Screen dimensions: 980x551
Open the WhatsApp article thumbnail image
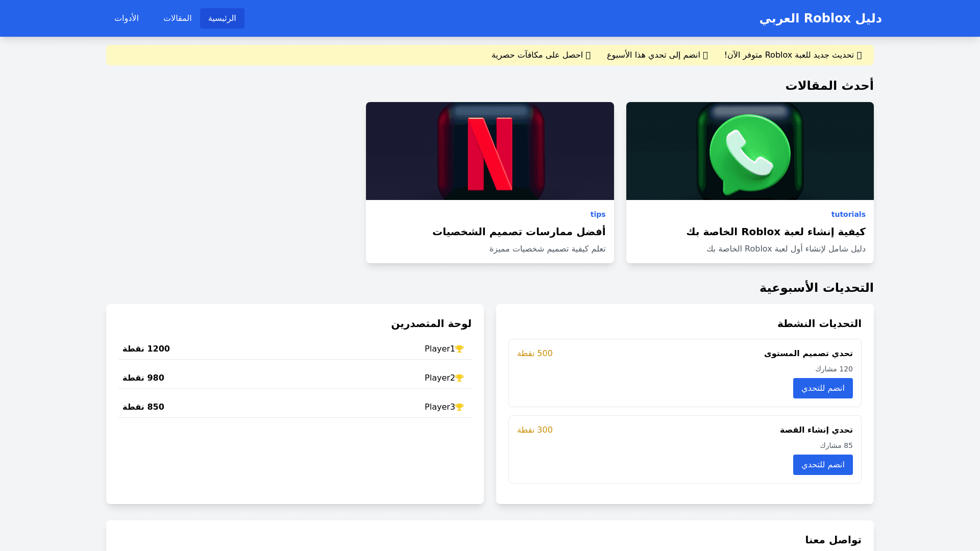pyautogui.click(x=749, y=151)
